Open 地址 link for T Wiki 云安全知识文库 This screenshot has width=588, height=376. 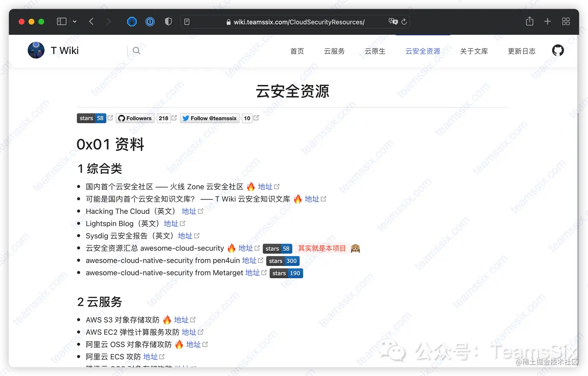[x=312, y=199]
